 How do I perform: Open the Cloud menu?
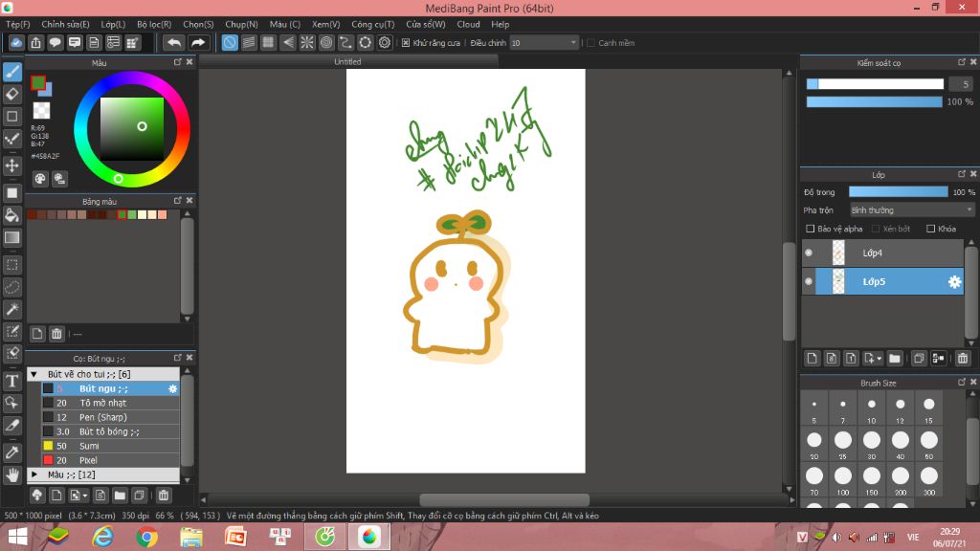click(x=468, y=24)
